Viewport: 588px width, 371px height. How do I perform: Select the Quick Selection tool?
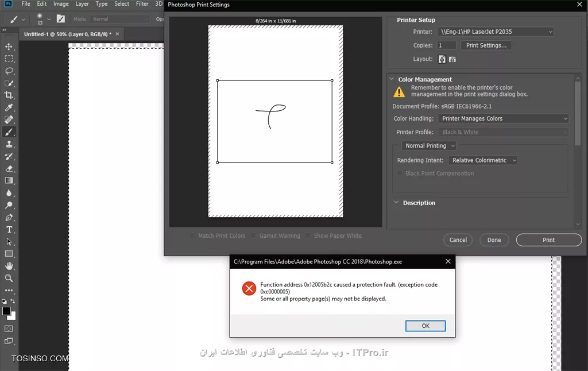click(9, 83)
